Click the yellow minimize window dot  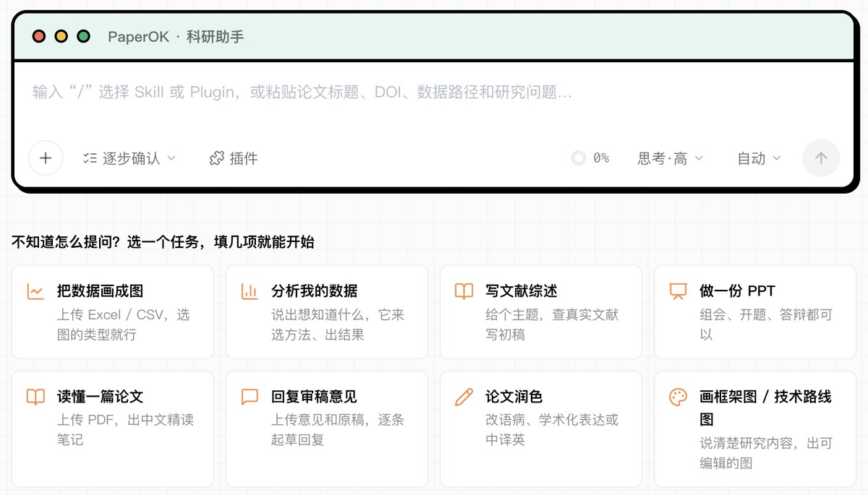click(x=61, y=36)
